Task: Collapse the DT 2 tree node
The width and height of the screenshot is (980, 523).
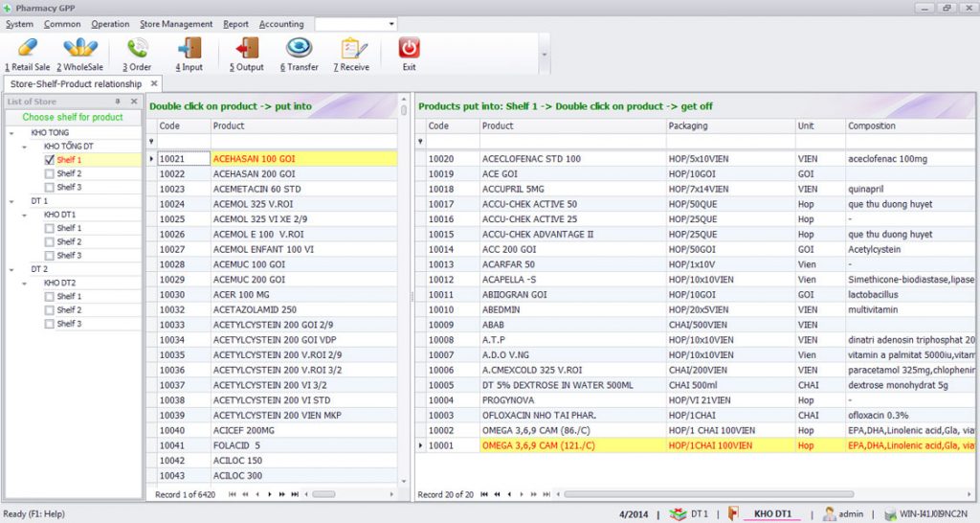Action: click(11, 269)
